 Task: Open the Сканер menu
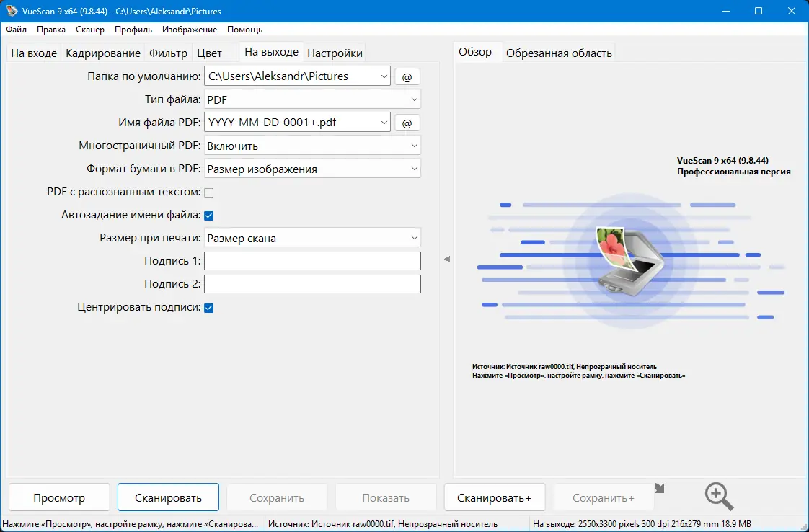coord(90,30)
